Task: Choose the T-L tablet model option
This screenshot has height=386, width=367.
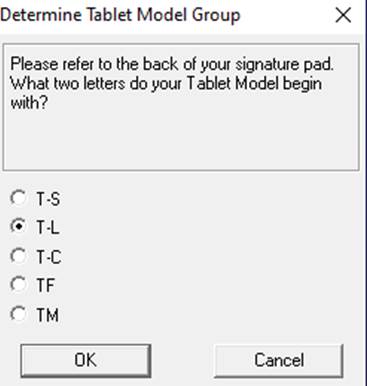Action: pyautogui.click(x=18, y=227)
